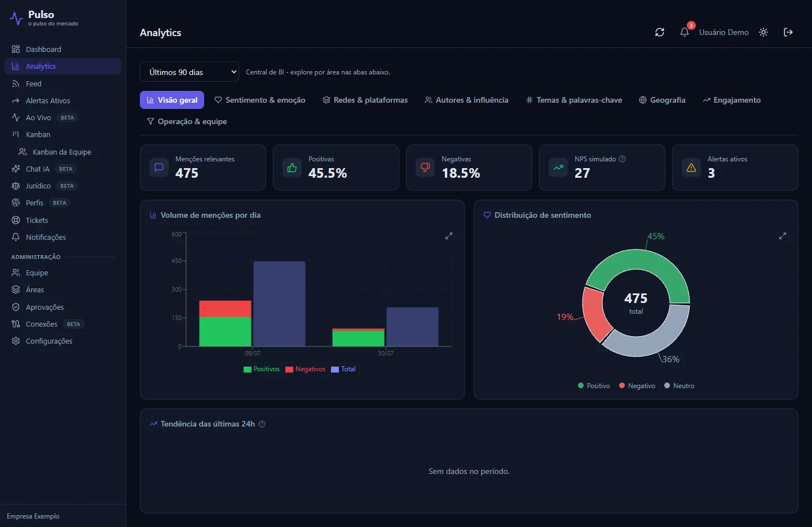Click the Alertas ativos warning icon

(x=691, y=168)
